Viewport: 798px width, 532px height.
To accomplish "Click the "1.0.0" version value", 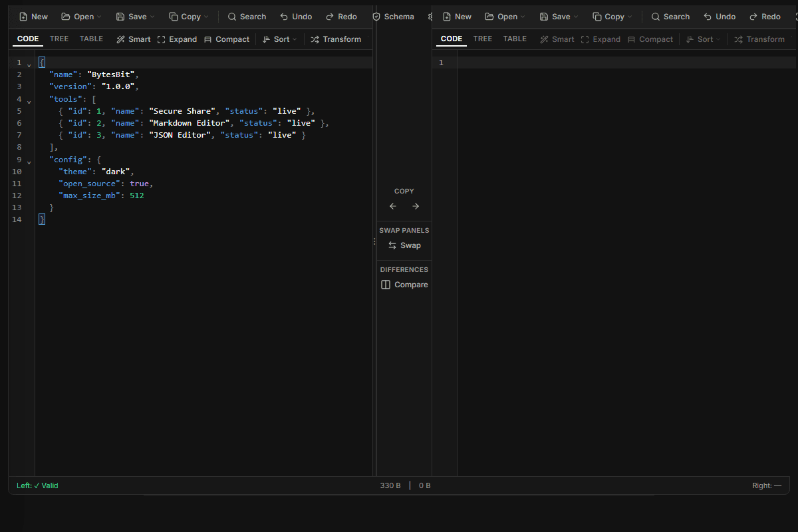I will 118,86.
